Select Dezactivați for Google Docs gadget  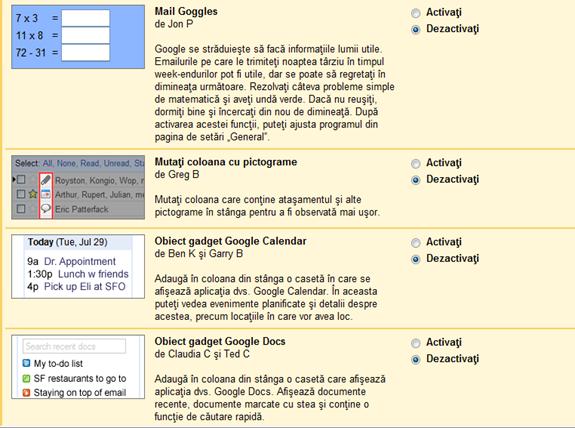(415, 360)
